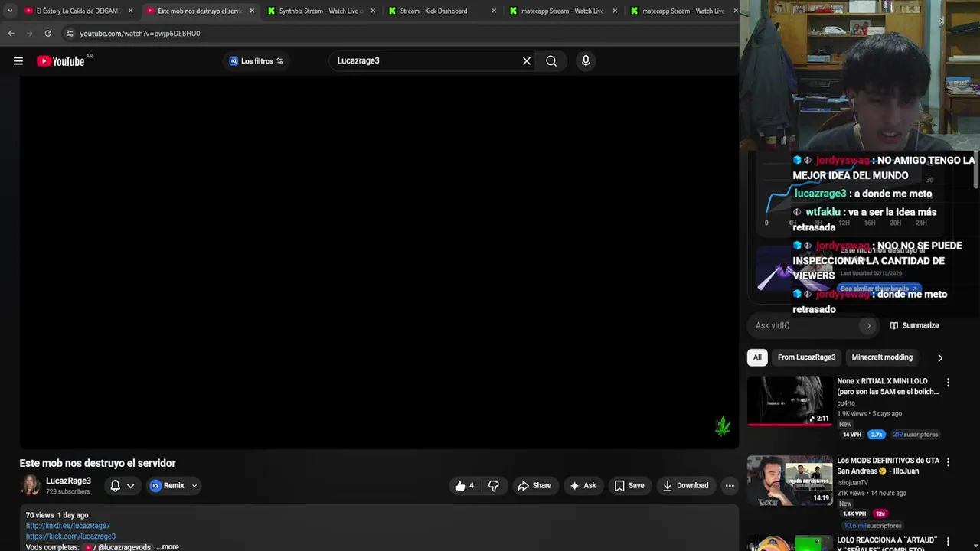This screenshot has height=551, width=980.
Task: Open Los MODS DEFINITIVOS de GTA thumbnail
Action: point(789,481)
